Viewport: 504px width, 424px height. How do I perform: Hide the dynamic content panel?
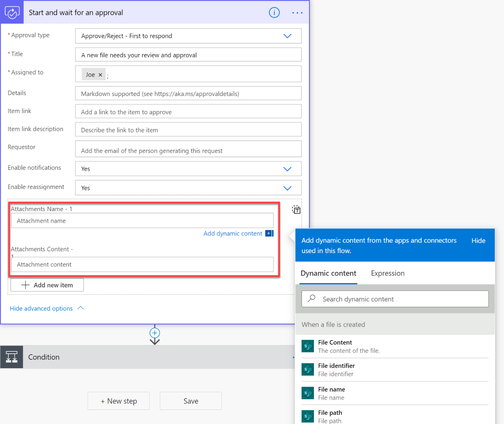[478, 241]
